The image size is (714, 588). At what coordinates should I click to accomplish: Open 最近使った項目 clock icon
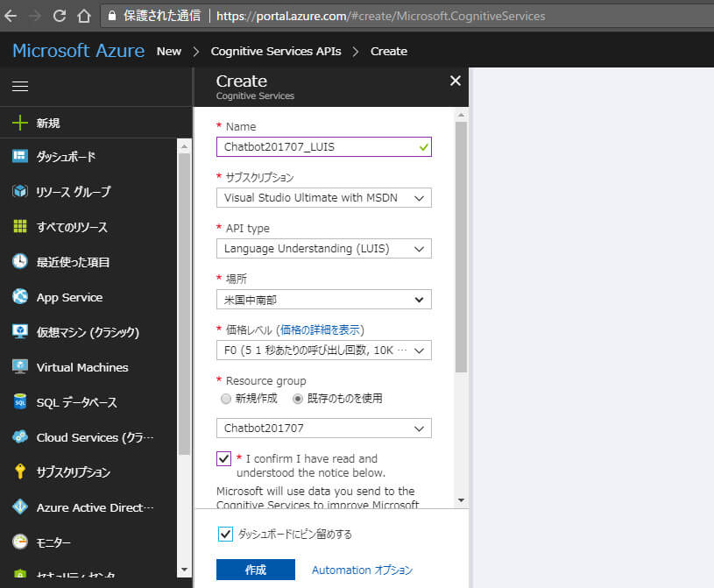pyautogui.click(x=20, y=261)
